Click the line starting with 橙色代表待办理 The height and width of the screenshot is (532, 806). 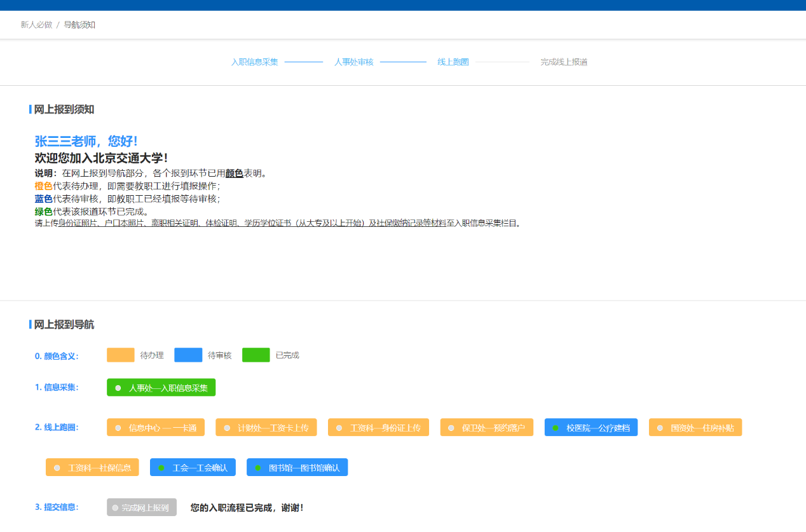tap(128, 186)
